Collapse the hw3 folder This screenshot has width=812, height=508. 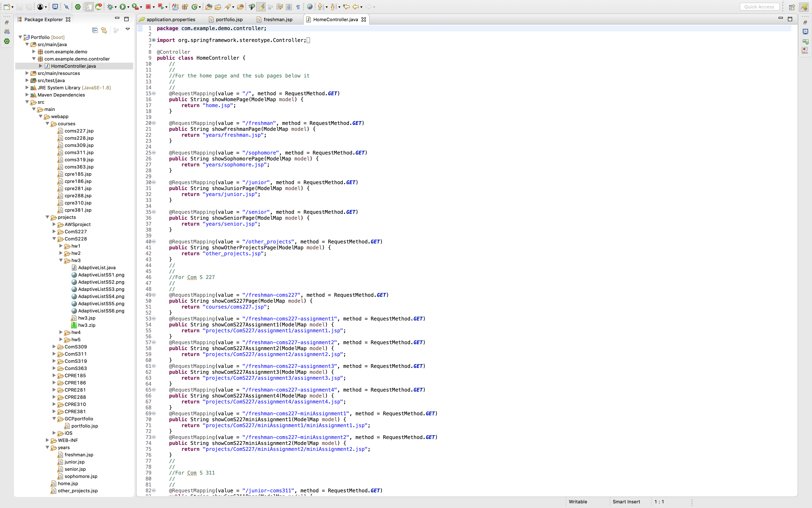point(61,260)
